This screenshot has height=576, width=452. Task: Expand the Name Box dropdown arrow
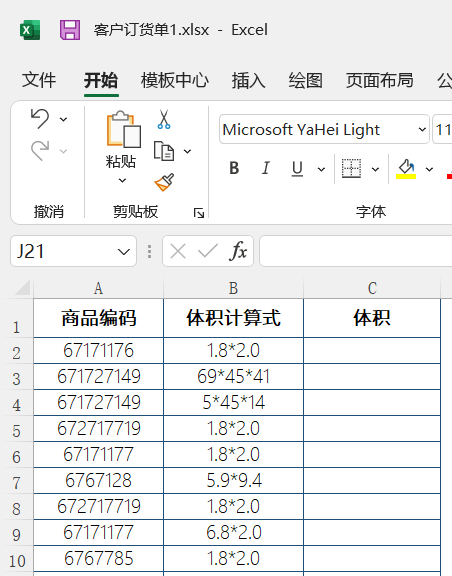123,252
